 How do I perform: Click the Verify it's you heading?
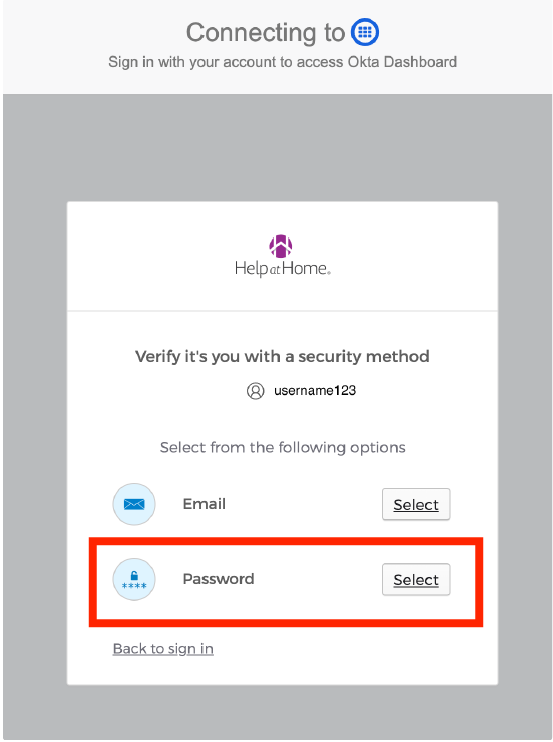point(282,356)
